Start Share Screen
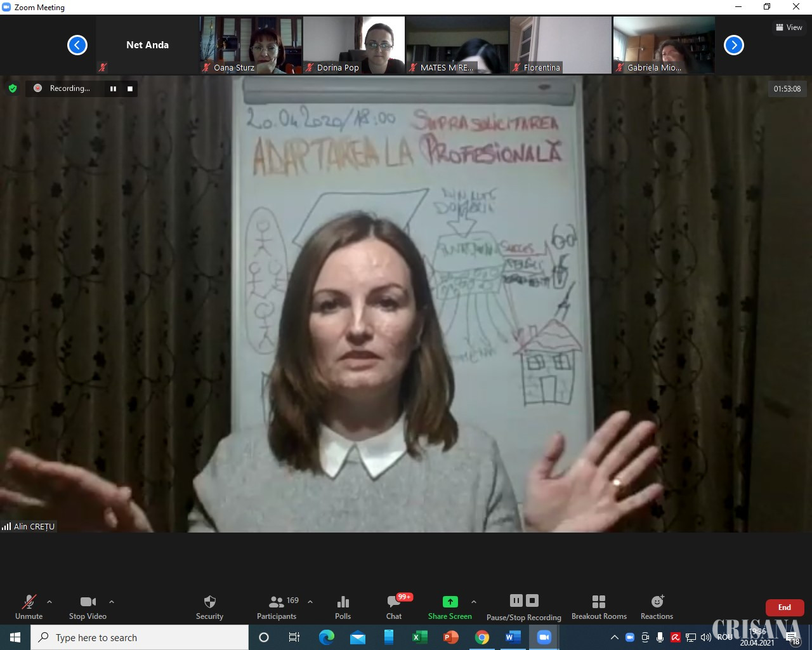812x650 pixels. click(450, 607)
